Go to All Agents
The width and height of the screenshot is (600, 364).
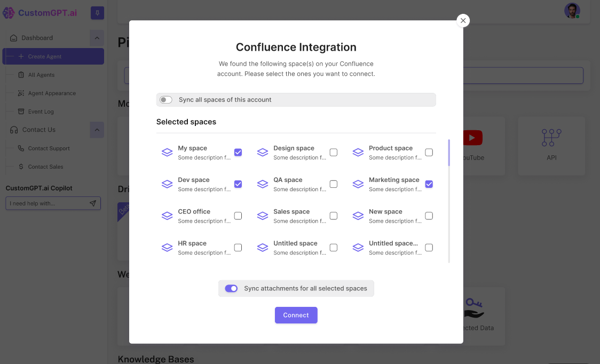(41, 75)
